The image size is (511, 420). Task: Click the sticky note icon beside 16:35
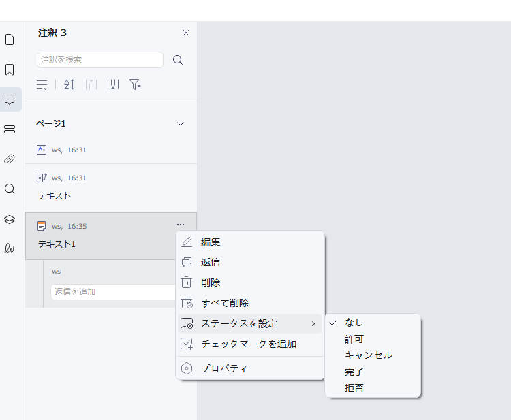42,226
